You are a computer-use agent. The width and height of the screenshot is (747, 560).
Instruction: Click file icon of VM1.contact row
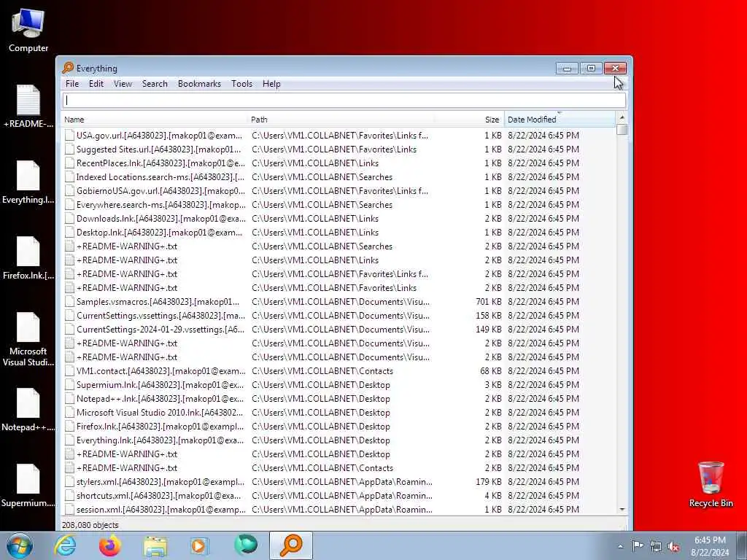point(69,371)
